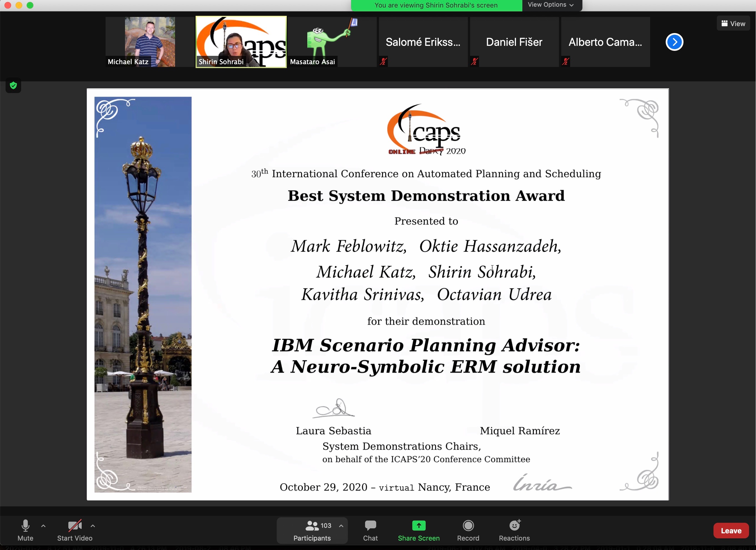The width and height of the screenshot is (756, 550).
Task: Click the 'IBM Scenario Planning Advisor:' title
Action: coord(426,345)
